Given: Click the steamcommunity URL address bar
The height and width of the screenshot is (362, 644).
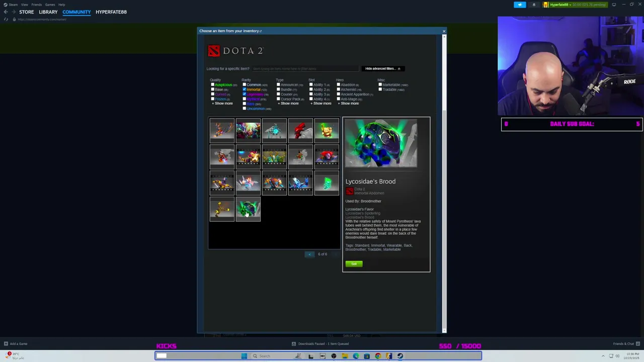Looking at the screenshot, I should pos(42,19).
